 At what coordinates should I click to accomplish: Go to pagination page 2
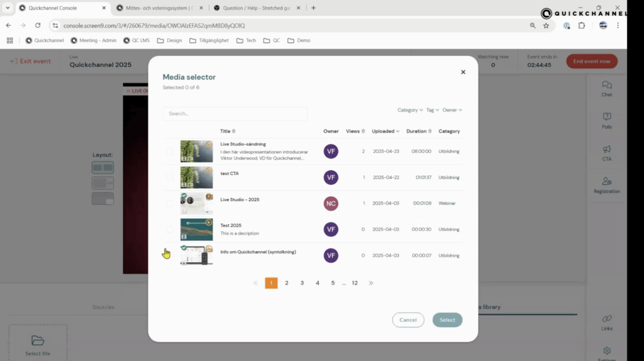coord(287,283)
